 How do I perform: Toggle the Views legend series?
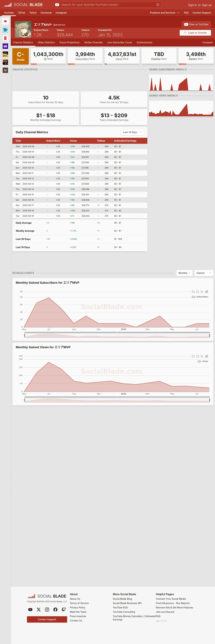(x=203, y=361)
